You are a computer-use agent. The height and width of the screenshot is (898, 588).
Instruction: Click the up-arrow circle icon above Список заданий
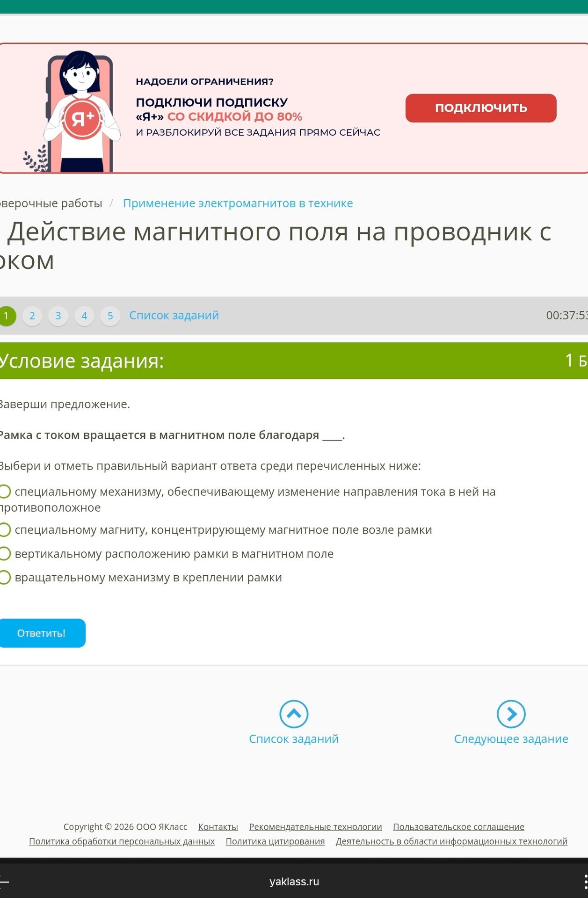(294, 714)
